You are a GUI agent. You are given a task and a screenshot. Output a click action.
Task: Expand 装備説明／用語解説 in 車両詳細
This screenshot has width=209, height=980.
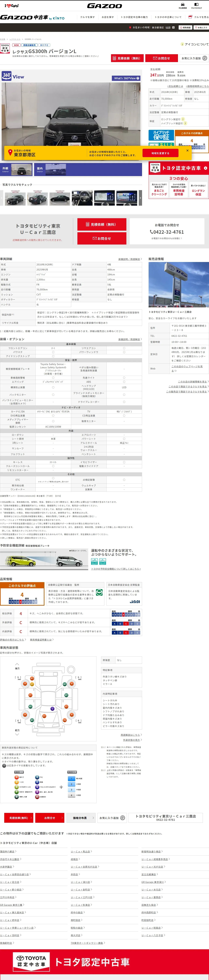click(130, 259)
